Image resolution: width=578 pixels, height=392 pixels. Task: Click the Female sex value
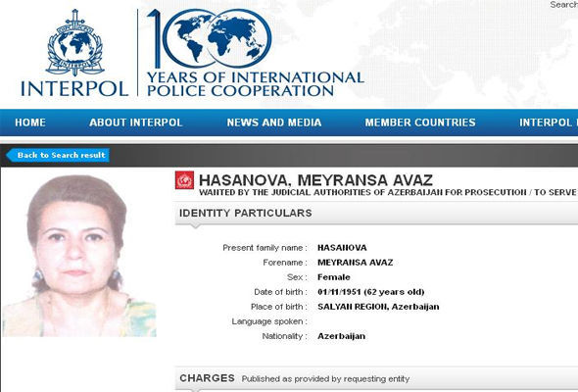point(334,277)
